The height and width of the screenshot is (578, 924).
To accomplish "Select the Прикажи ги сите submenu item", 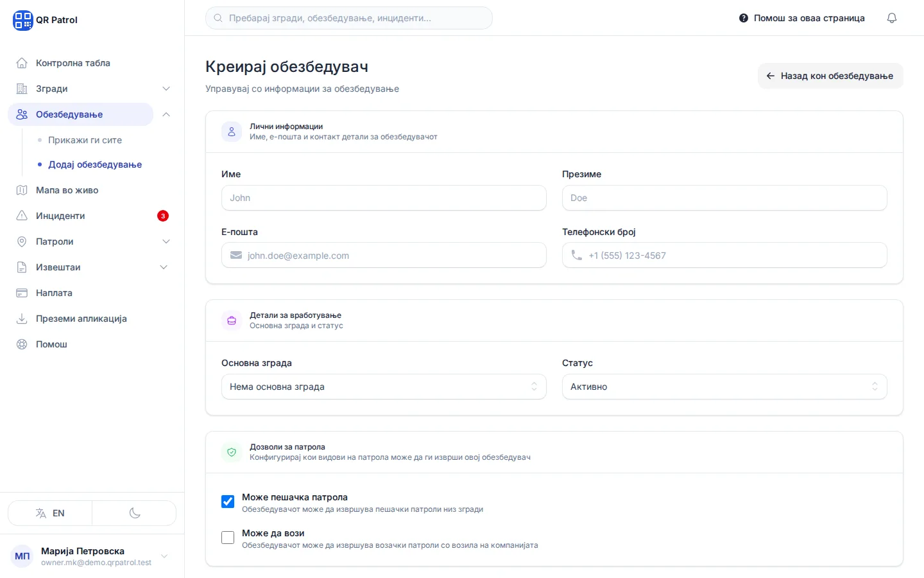I will coord(85,140).
